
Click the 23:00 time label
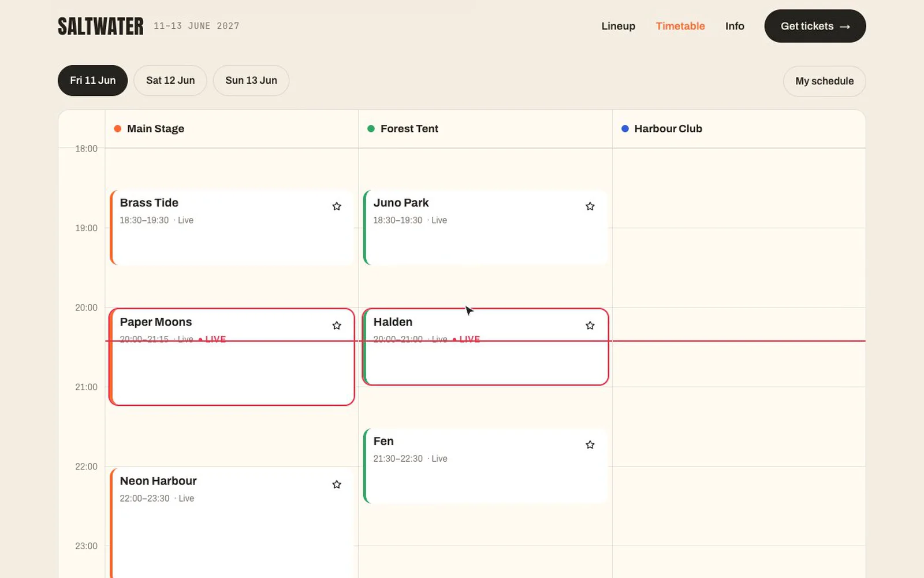86,546
